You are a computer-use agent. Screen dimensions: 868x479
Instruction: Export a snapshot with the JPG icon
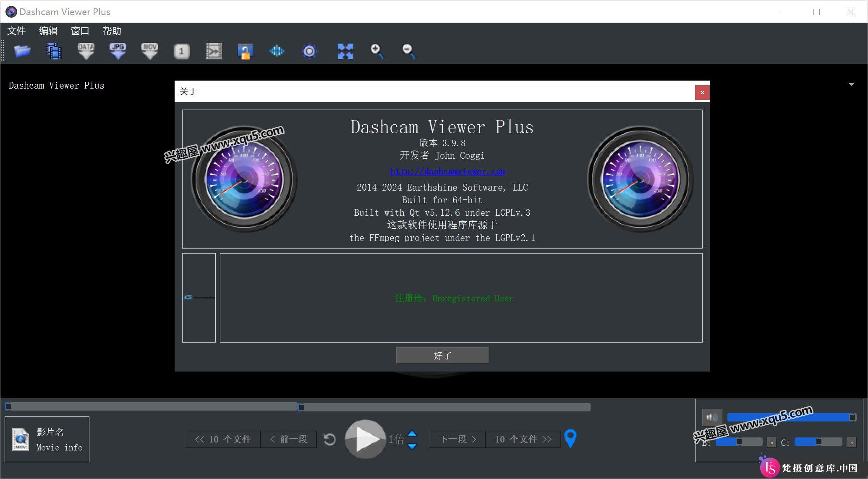pos(118,51)
